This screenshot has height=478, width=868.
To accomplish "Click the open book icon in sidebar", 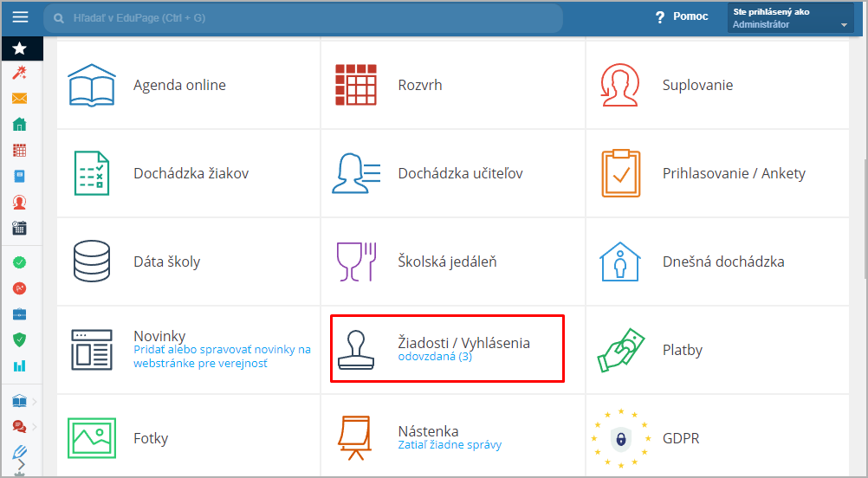I will click(x=19, y=401).
